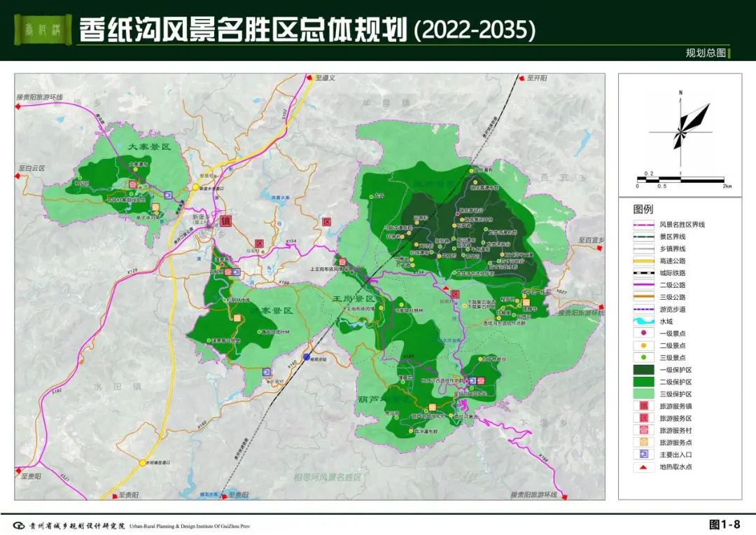Screen dimensions: 756x535
Task: Click the 旅游服务镇 icon in the legend
Action: (643, 405)
